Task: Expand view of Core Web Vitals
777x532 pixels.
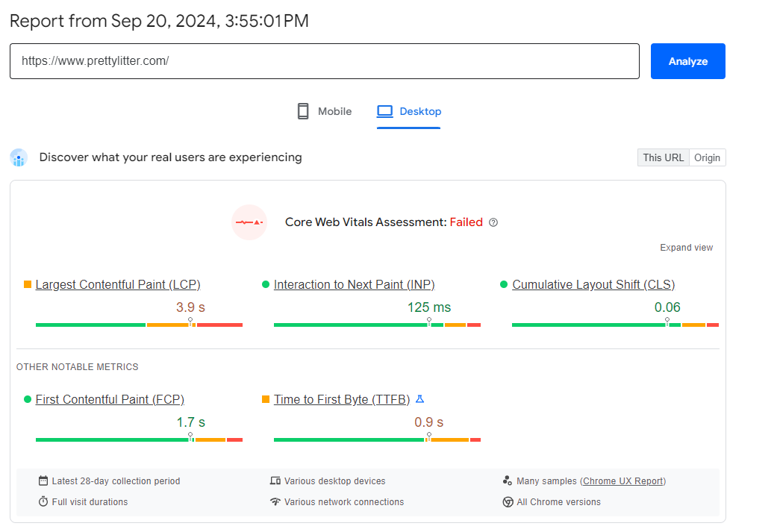Action: 686,248
